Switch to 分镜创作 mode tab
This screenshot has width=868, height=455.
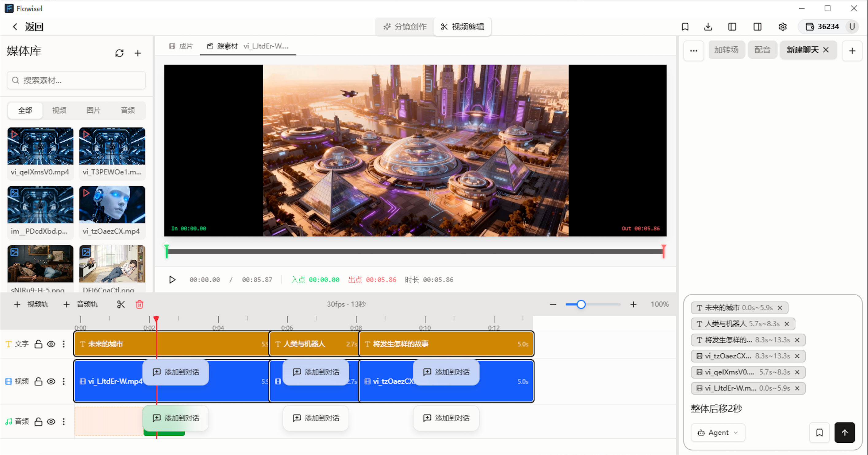tap(405, 27)
